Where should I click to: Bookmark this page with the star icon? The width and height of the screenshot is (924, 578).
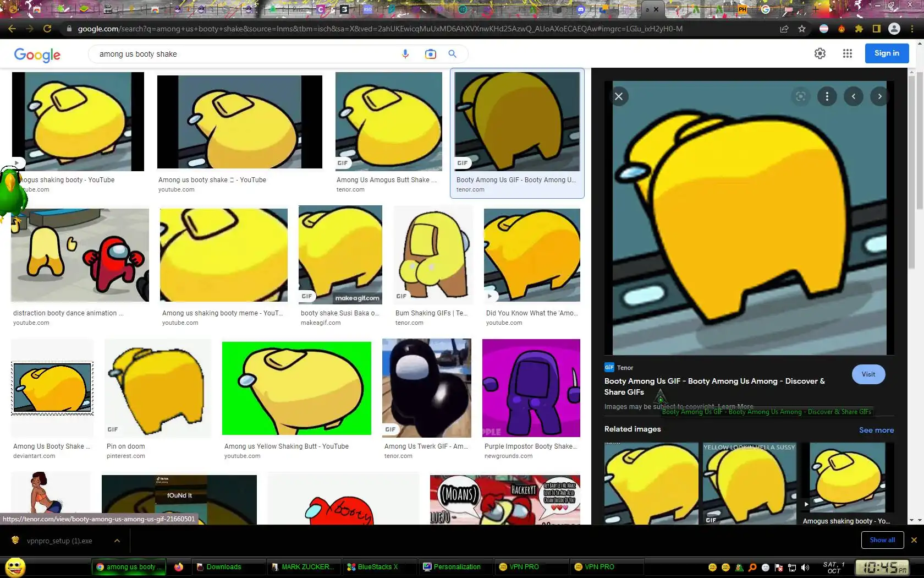(802, 29)
